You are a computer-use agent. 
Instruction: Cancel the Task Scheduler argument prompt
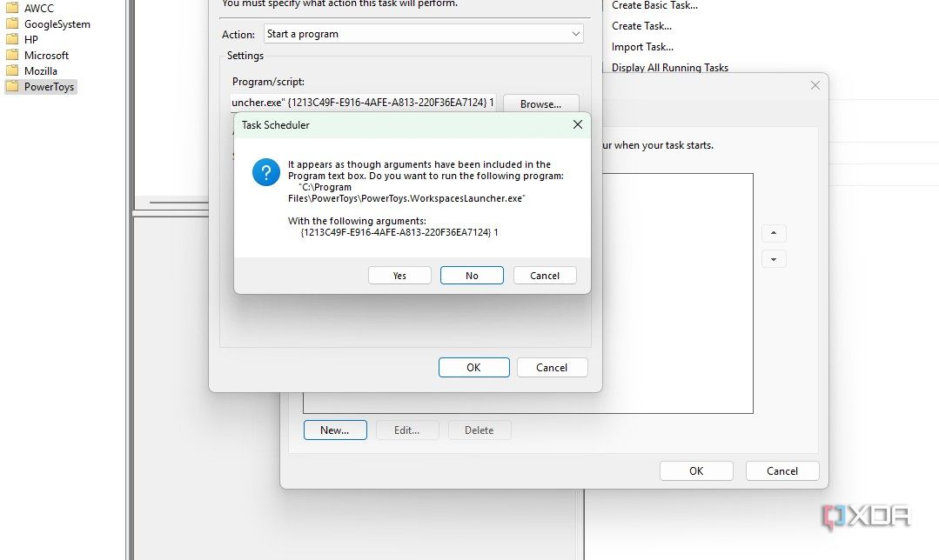[x=545, y=275]
